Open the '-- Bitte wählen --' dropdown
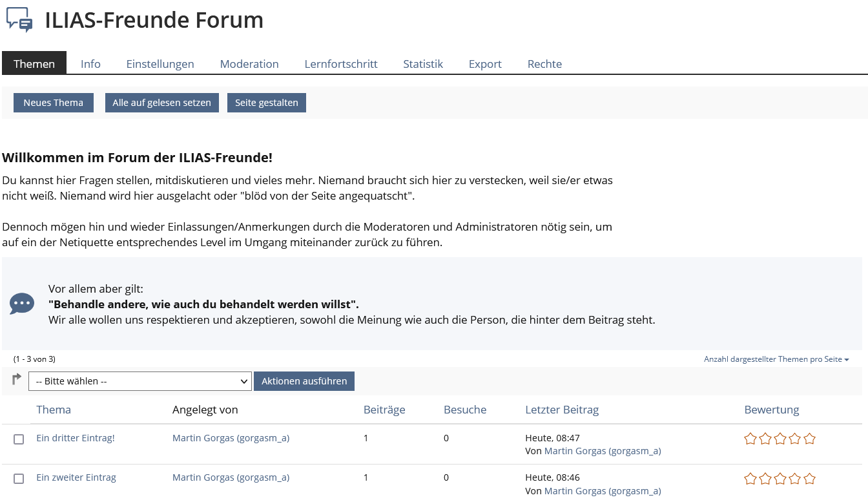 click(x=139, y=381)
